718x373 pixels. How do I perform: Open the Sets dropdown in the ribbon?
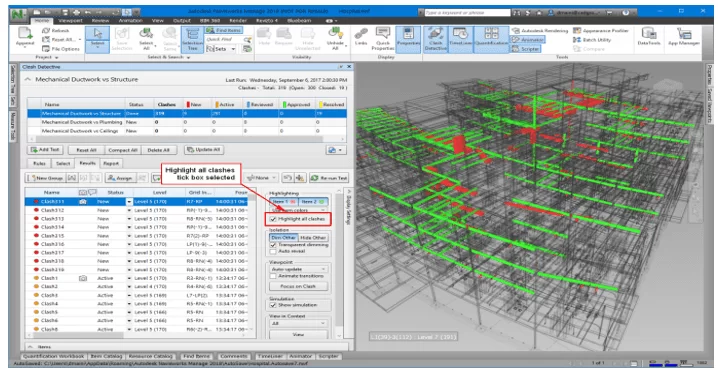point(221,49)
